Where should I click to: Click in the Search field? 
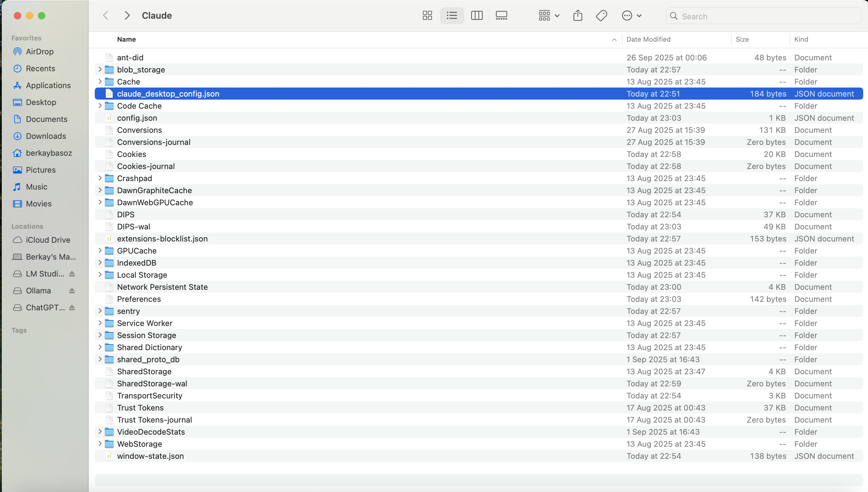pyautogui.click(x=767, y=16)
